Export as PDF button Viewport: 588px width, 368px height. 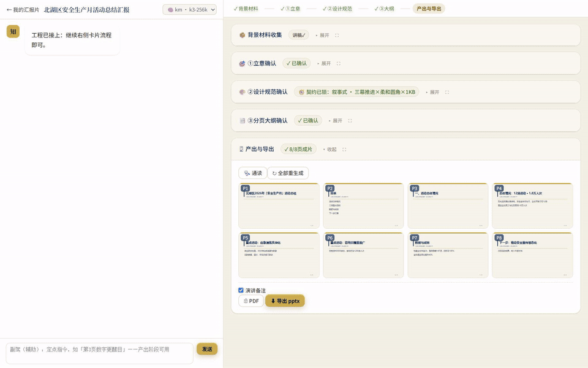(251, 301)
